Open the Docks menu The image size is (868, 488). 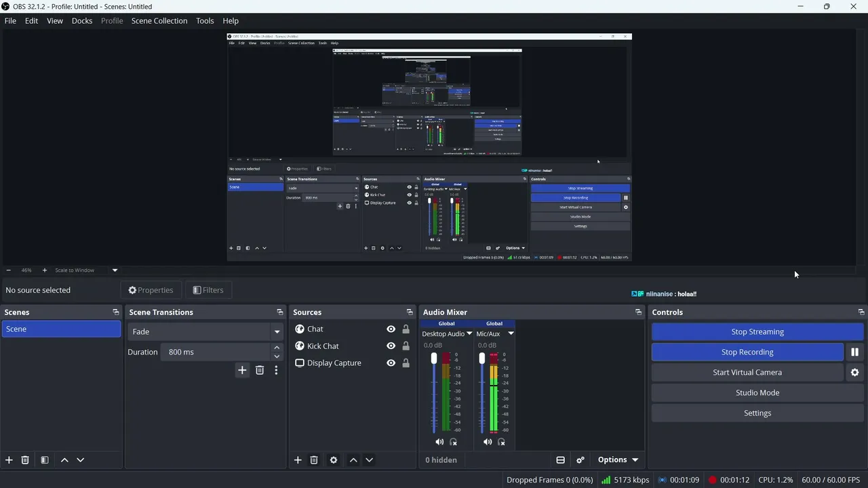coord(82,20)
